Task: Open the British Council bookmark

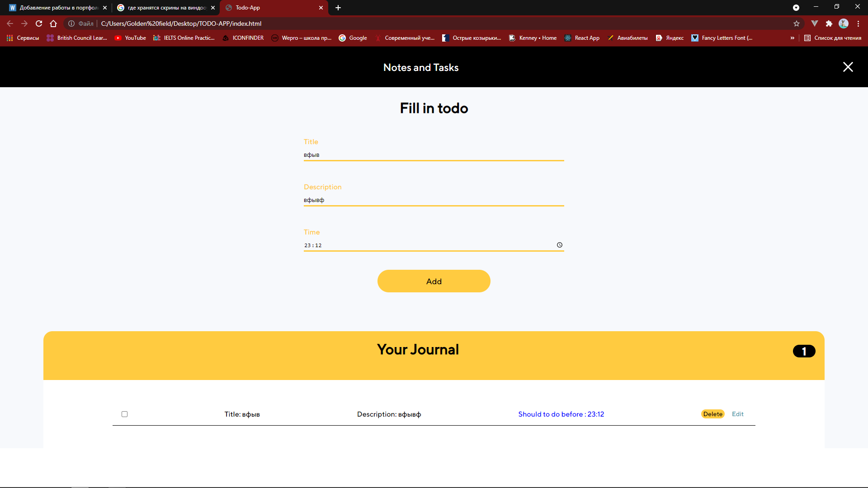Action: click(77, 38)
